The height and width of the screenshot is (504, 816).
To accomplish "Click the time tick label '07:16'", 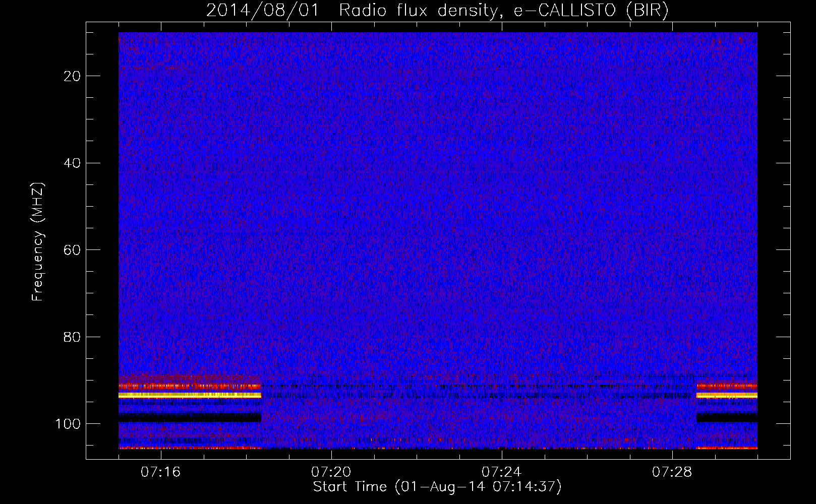I will 160,472.
